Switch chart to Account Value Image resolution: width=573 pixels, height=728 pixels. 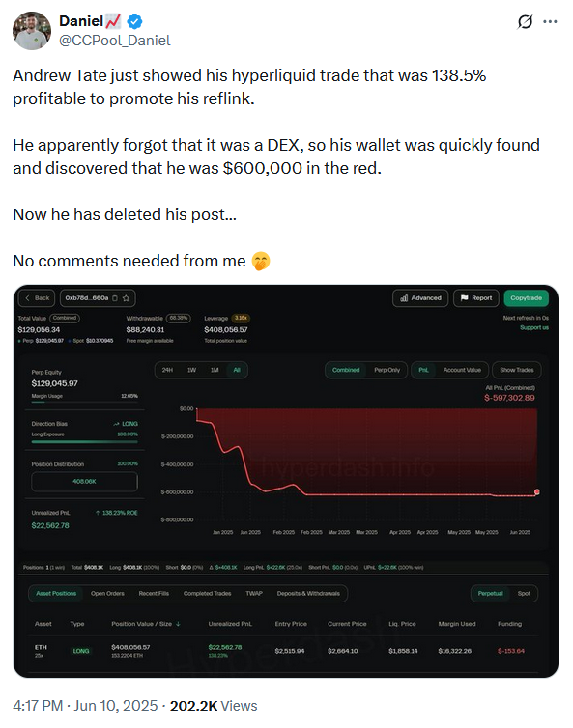pos(462,370)
